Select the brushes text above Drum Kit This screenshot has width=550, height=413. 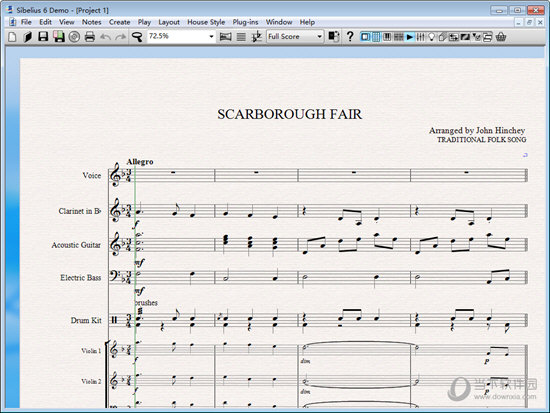[x=146, y=302]
